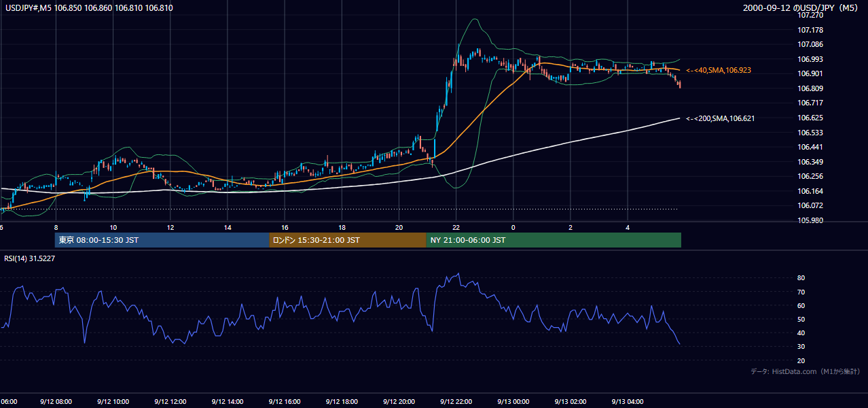The width and height of the screenshot is (868, 408).
Task: Click the date label 9/13 02:00
Action: pyautogui.click(x=571, y=401)
